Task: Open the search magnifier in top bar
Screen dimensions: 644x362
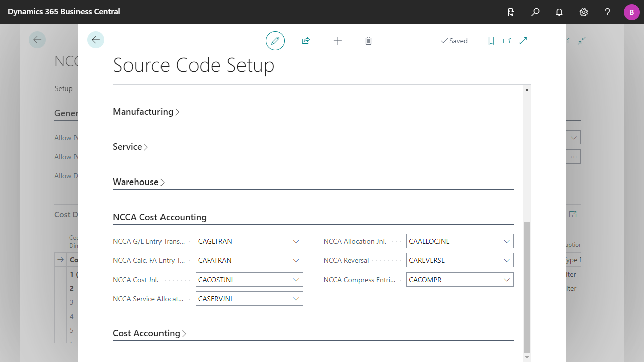Action: point(535,12)
